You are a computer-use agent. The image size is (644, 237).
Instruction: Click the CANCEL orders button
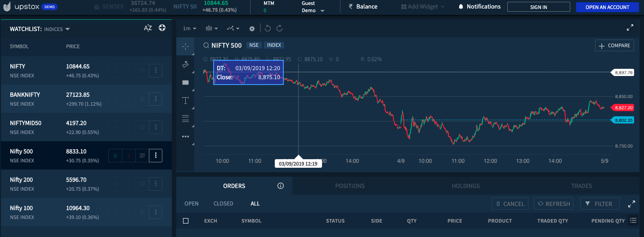[510, 204]
